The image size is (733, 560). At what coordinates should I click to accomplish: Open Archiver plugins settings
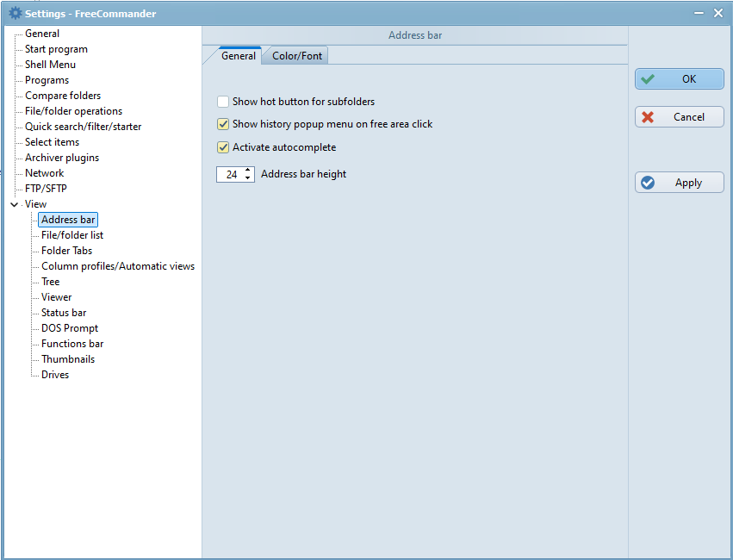click(x=62, y=158)
